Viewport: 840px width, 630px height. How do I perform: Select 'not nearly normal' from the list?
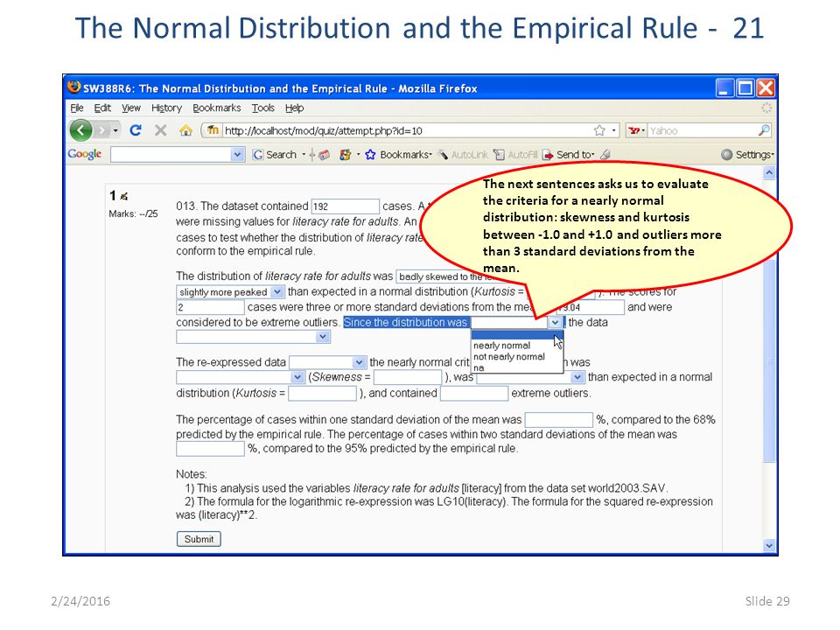click(509, 357)
